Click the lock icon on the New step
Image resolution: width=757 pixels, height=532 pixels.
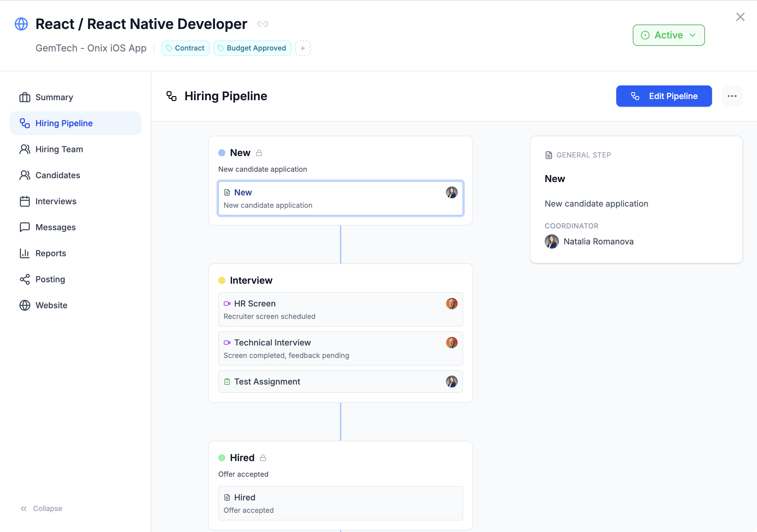point(259,153)
